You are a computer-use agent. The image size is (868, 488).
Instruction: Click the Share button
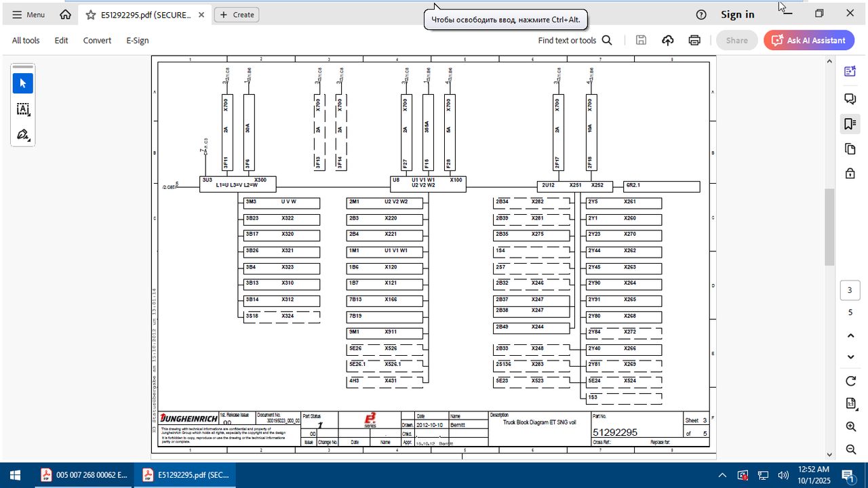point(736,40)
